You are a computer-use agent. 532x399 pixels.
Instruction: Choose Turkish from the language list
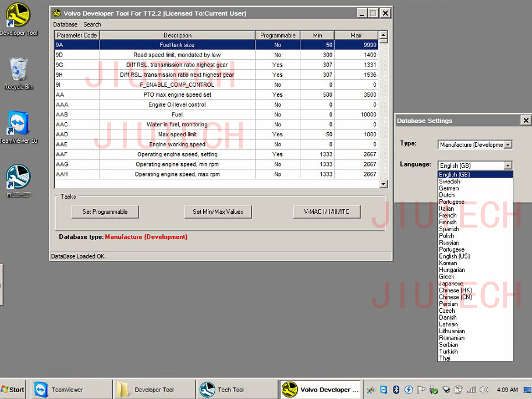[476, 351]
